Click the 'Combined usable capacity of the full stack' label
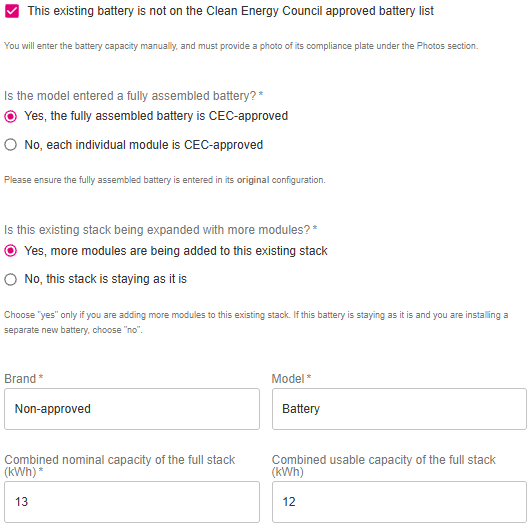Image resolution: width=531 pixels, height=530 pixels. point(384,466)
